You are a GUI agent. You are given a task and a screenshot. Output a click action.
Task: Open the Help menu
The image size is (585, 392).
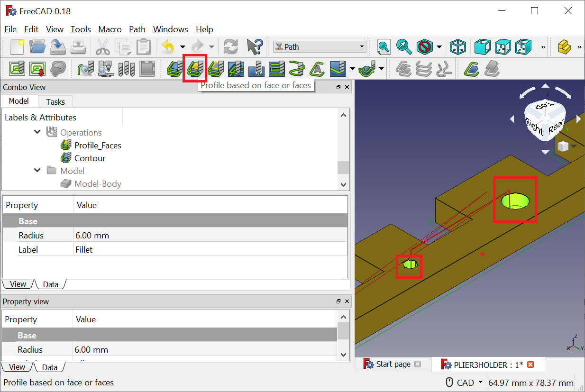click(204, 29)
